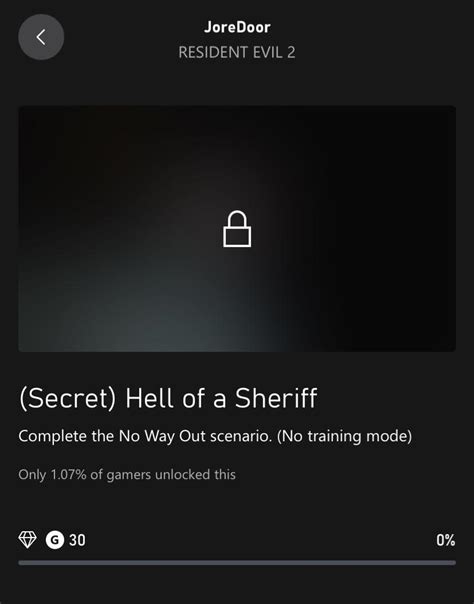Open the locked achievement artwork image
474x604 pixels.
click(237, 229)
